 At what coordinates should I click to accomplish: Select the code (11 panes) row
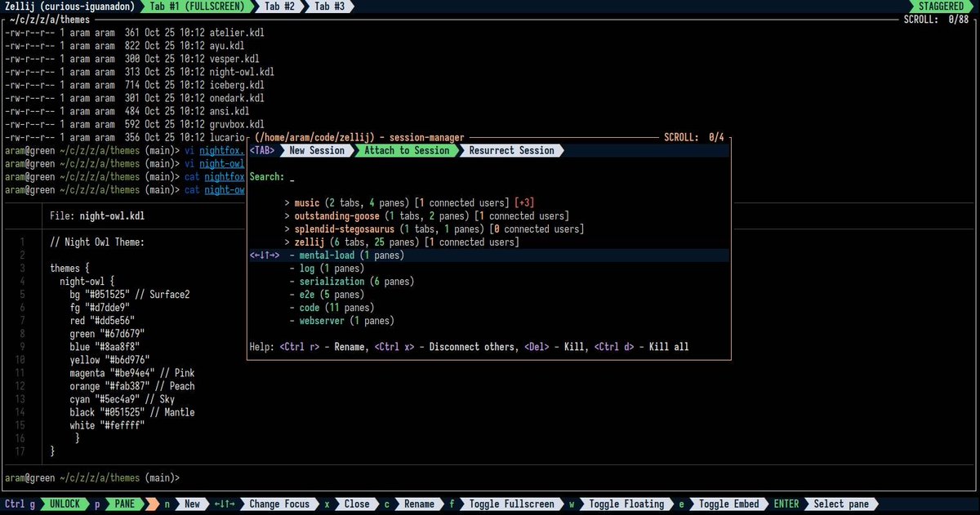tap(332, 308)
